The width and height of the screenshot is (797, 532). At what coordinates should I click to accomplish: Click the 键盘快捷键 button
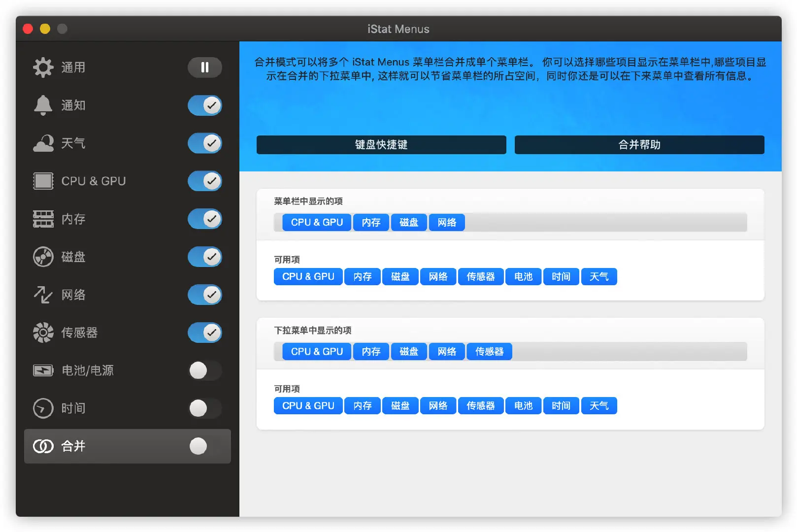click(381, 145)
